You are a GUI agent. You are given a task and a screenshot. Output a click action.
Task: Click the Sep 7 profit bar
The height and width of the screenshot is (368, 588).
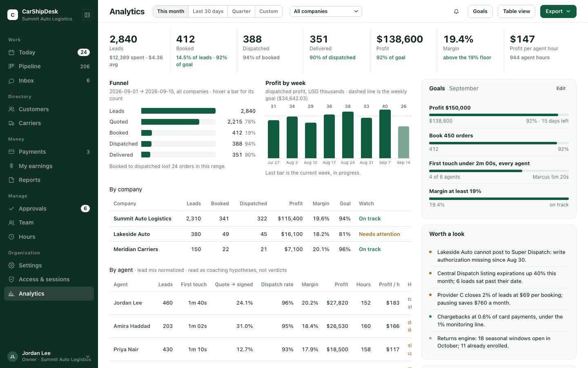click(x=385, y=134)
